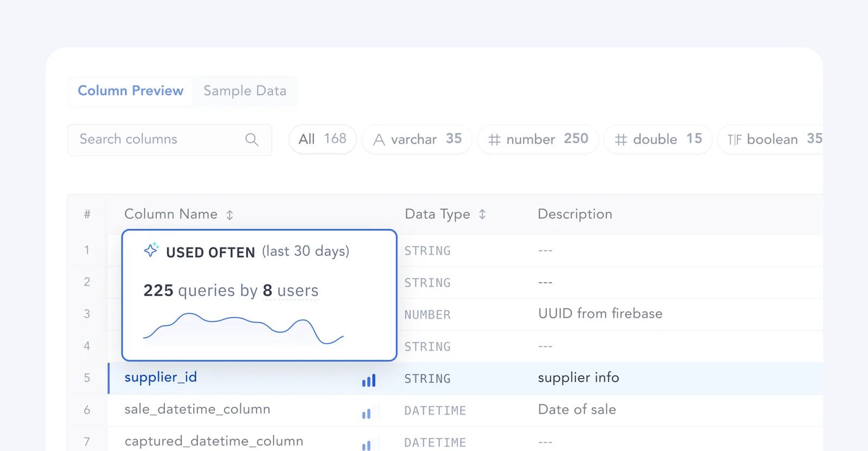The height and width of the screenshot is (451, 868).
Task: Click '225 queries' count in popup
Action: click(x=189, y=291)
